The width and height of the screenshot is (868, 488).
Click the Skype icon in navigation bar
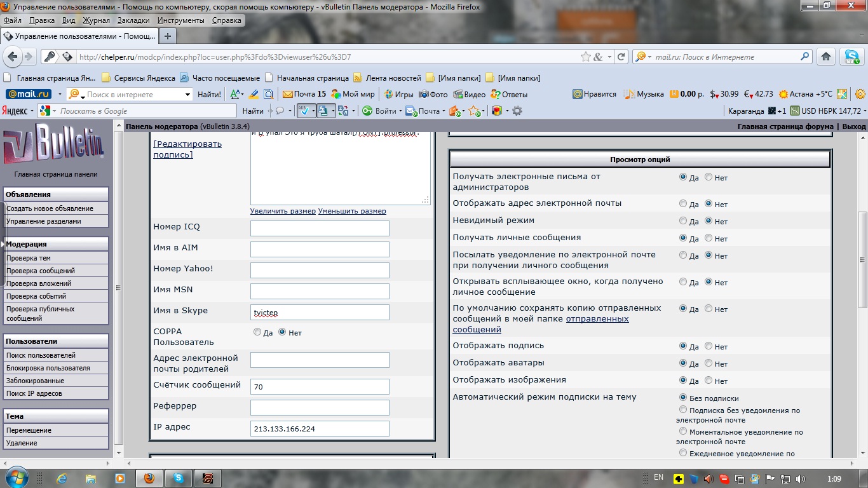click(x=851, y=57)
